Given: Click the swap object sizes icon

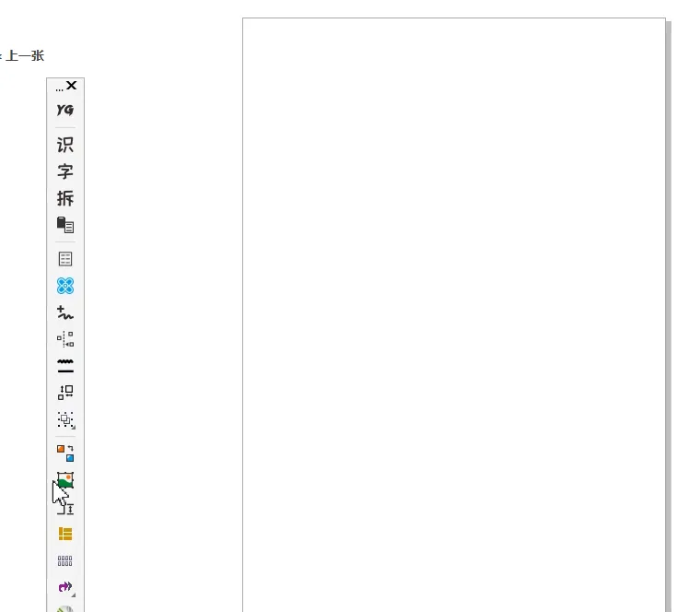Looking at the screenshot, I should (x=65, y=393).
